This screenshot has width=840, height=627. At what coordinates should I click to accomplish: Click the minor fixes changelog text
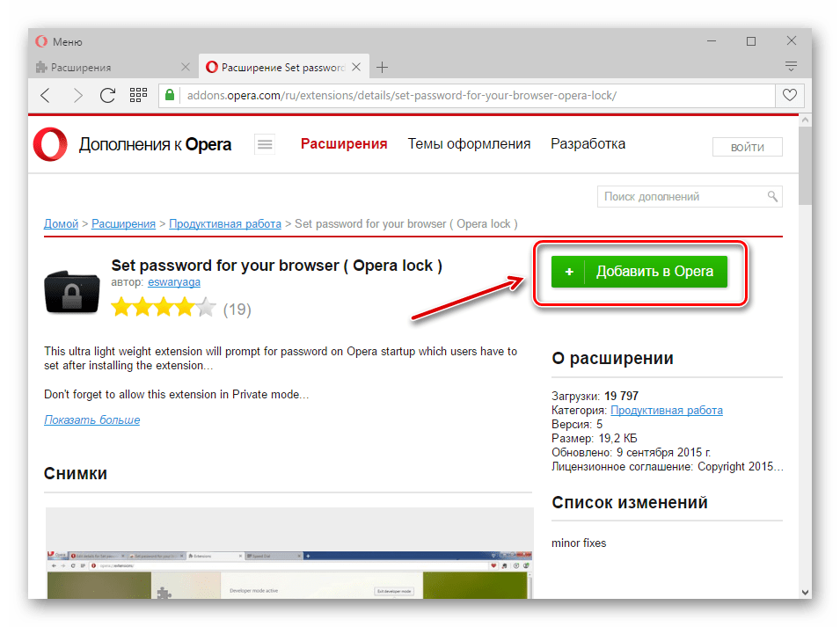(x=579, y=543)
